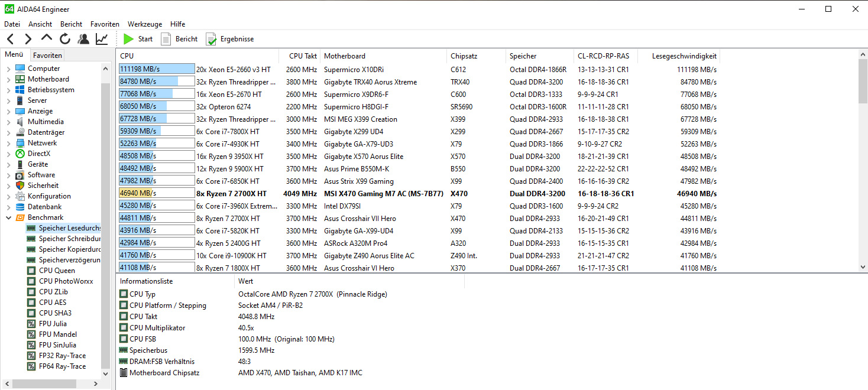Select CPU PhotoWorxx benchmark icon
The width and height of the screenshot is (868, 390).
pos(31,281)
